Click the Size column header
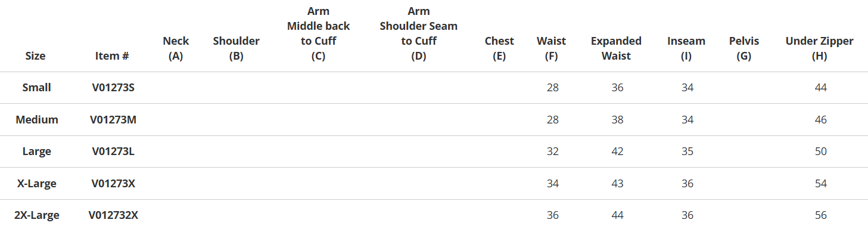The width and height of the screenshot is (868, 232). pos(35,56)
